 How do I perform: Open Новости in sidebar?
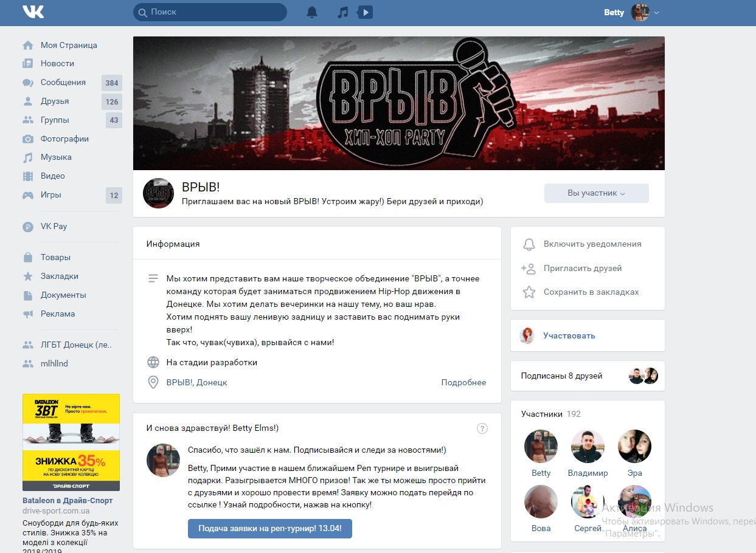pos(57,63)
